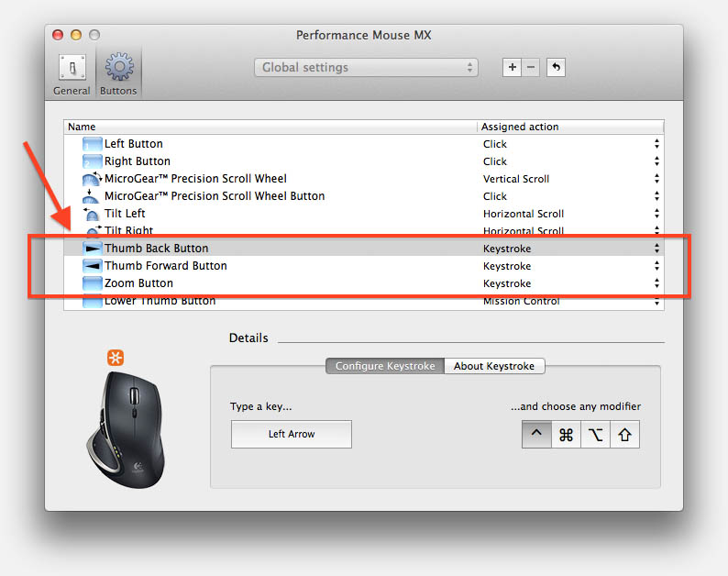Click the Thumb Back Button icon

click(x=92, y=249)
